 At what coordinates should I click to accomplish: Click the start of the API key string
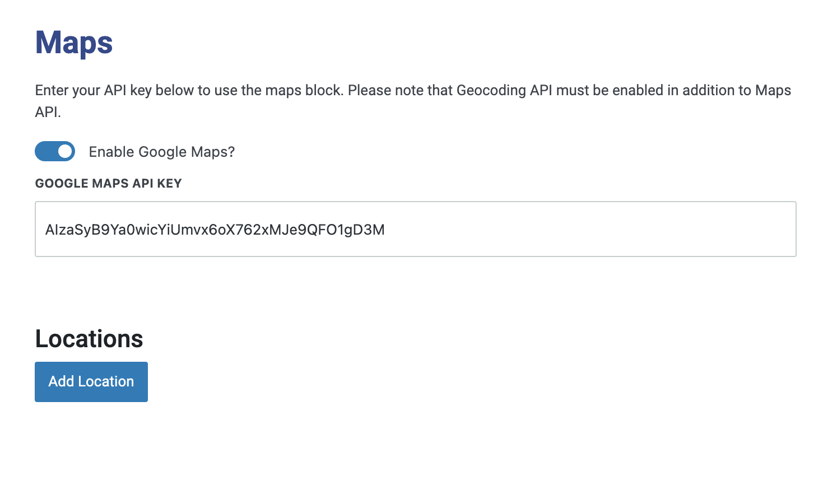click(46, 230)
